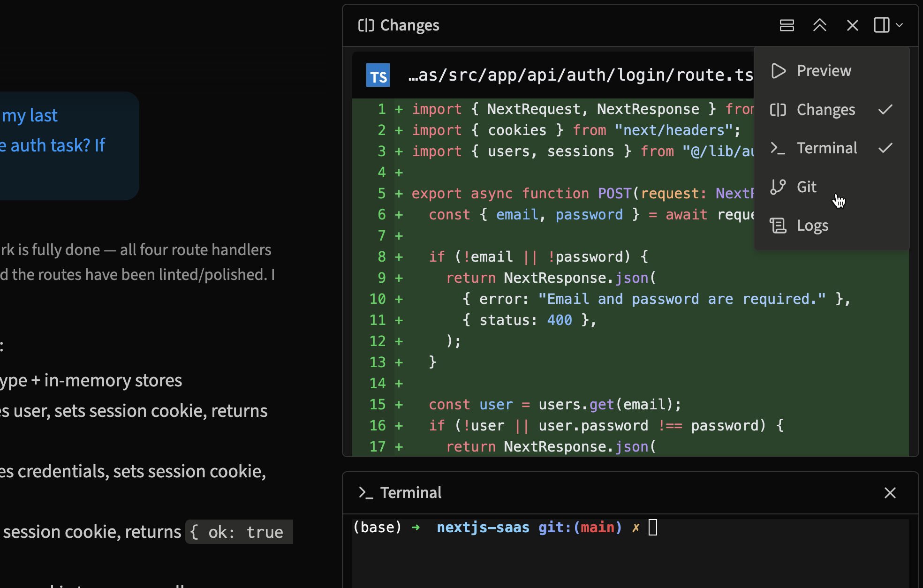Click the split view icon in Changes header
This screenshot has height=588, width=923.
[x=787, y=25]
